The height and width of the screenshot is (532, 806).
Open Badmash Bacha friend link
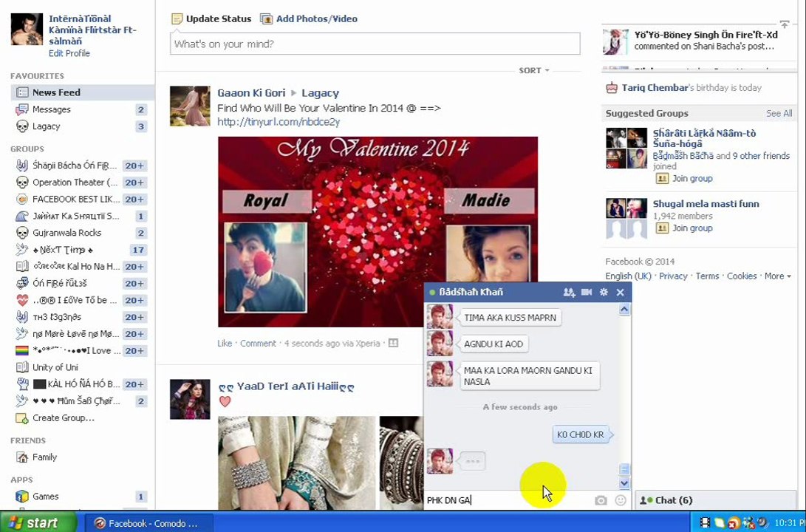point(683,156)
